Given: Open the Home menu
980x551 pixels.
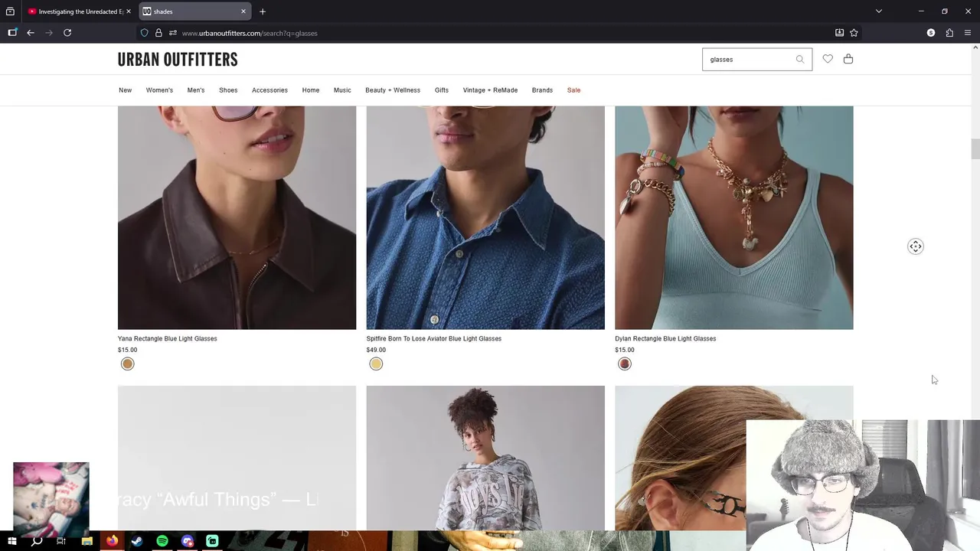Looking at the screenshot, I should tap(310, 90).
